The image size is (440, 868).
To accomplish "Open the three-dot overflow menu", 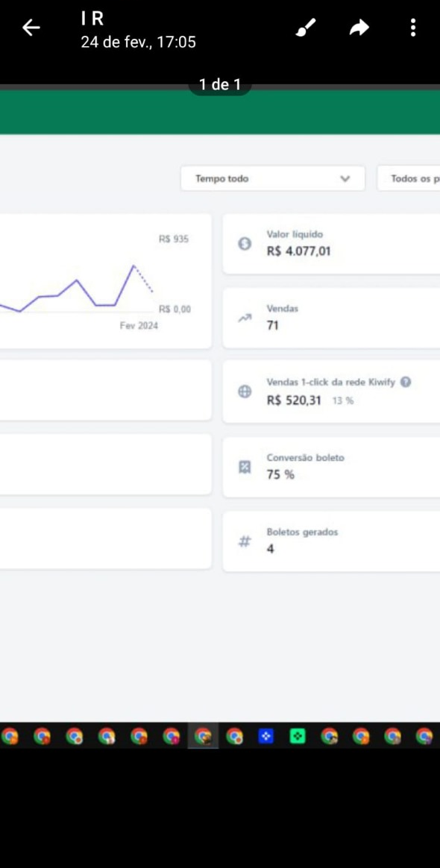I will (413, 28).
